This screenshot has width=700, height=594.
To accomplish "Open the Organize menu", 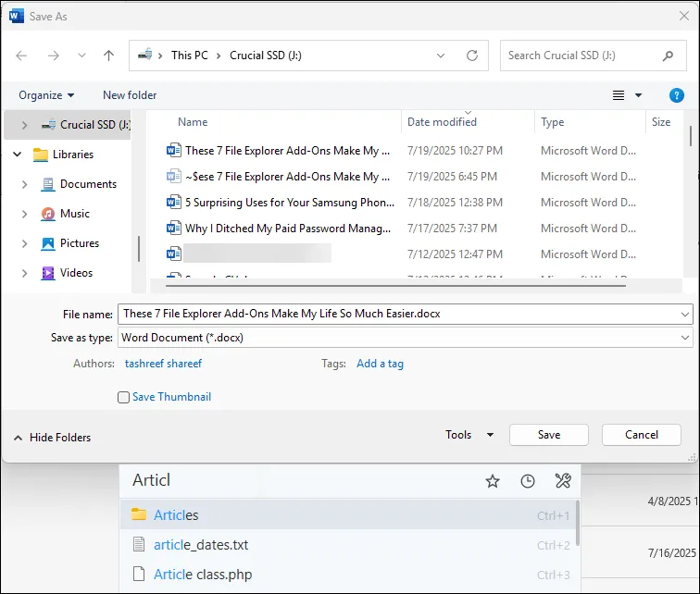I will 46,95.
